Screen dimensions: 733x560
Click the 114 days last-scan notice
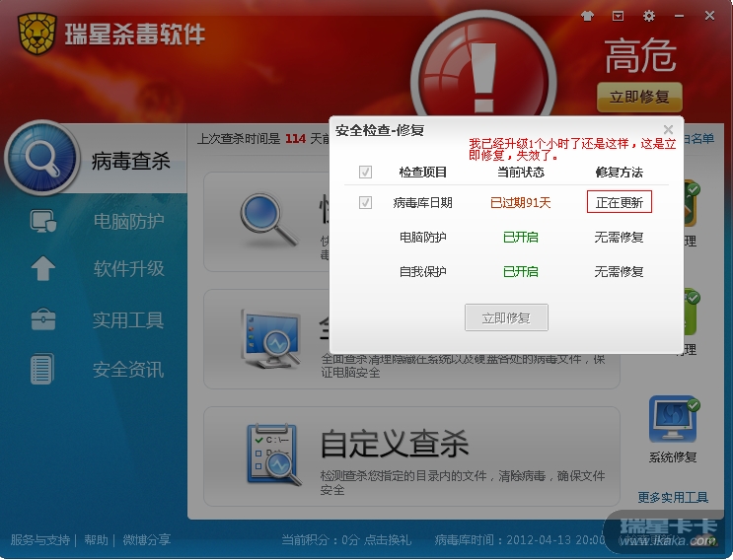tap(262, 139)
